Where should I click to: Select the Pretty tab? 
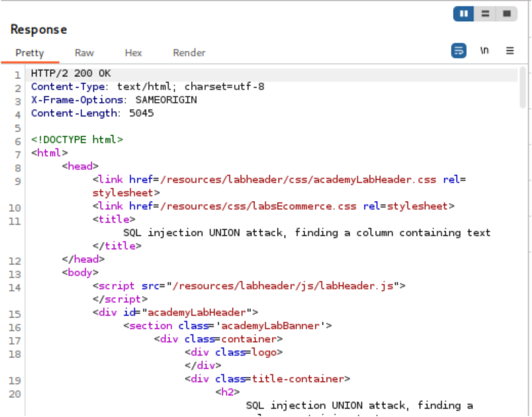click(29, 52)
